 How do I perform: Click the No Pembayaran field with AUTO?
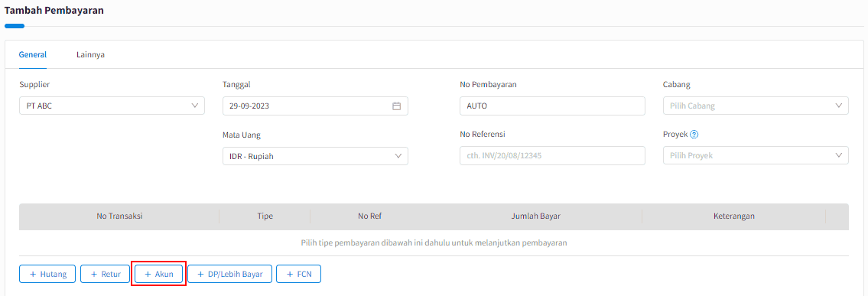(x=552, y=106)
